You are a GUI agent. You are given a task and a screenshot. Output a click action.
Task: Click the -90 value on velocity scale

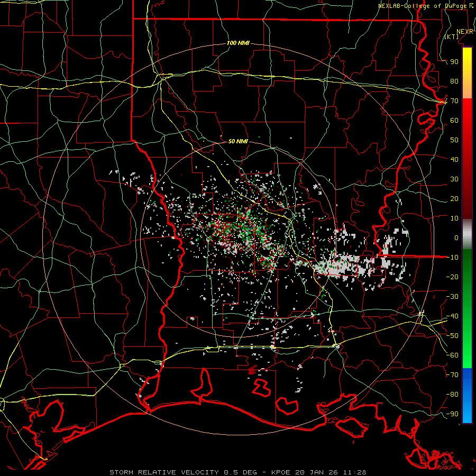[452, 414]
